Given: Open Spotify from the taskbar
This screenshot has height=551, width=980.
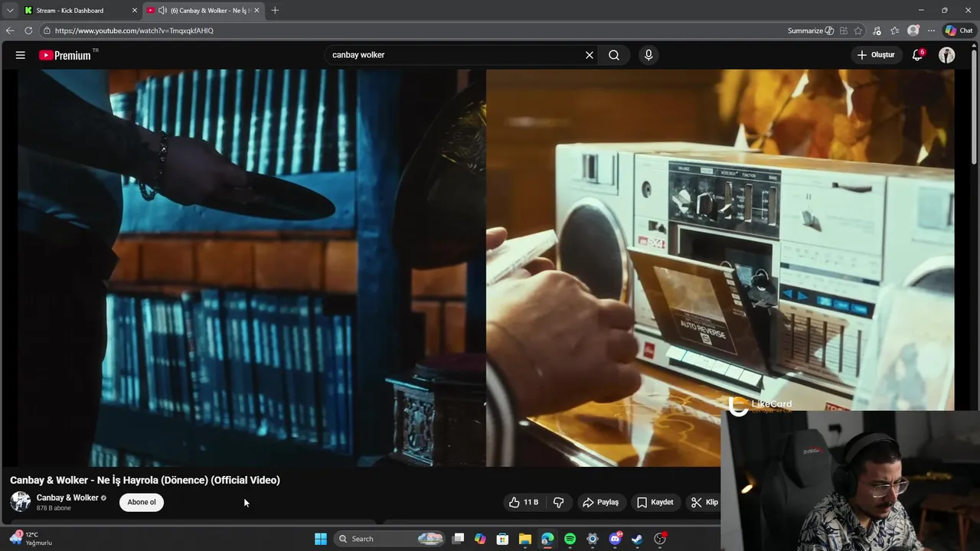Looking at the screenshot, I should [570, 539].
